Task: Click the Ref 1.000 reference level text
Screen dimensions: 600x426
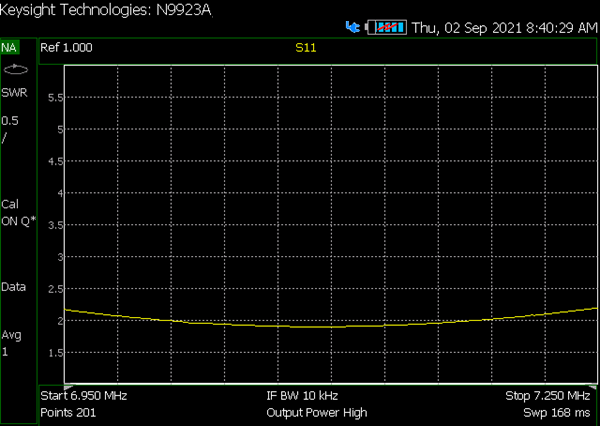Action: [x=66, y=47]
